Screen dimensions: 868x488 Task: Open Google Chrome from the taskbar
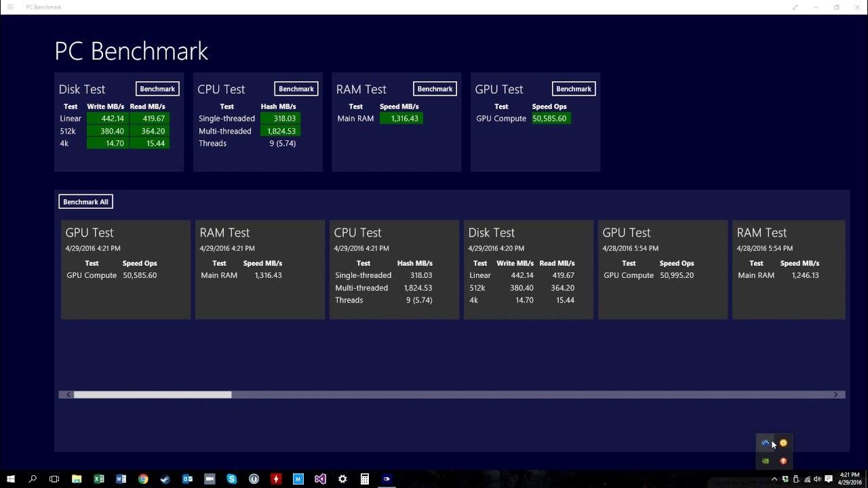pos(143,479)
